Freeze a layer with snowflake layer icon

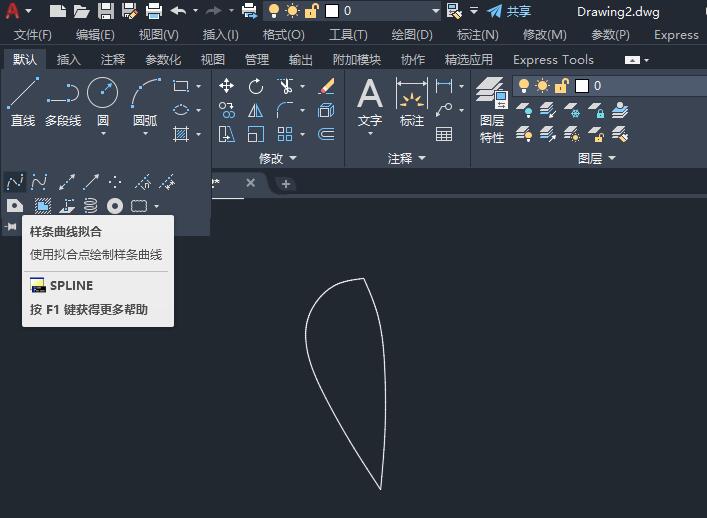(x=572, y=110)
